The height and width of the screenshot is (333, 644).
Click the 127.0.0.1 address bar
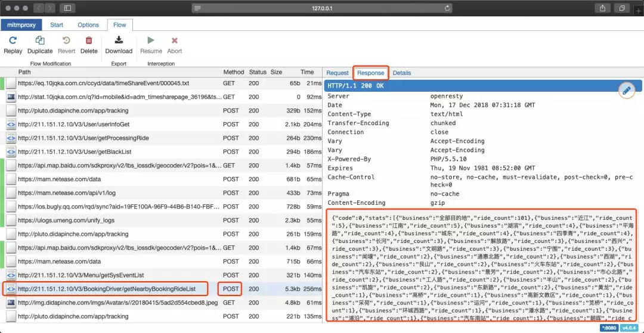tap(322, 8)
